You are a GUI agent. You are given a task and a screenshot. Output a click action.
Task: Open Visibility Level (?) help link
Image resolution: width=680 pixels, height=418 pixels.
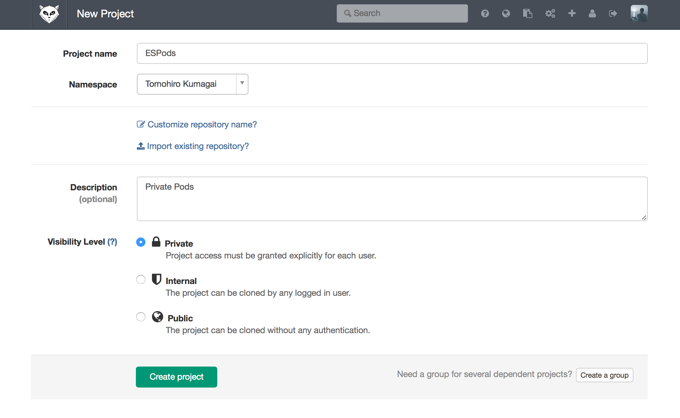[112, 242]
